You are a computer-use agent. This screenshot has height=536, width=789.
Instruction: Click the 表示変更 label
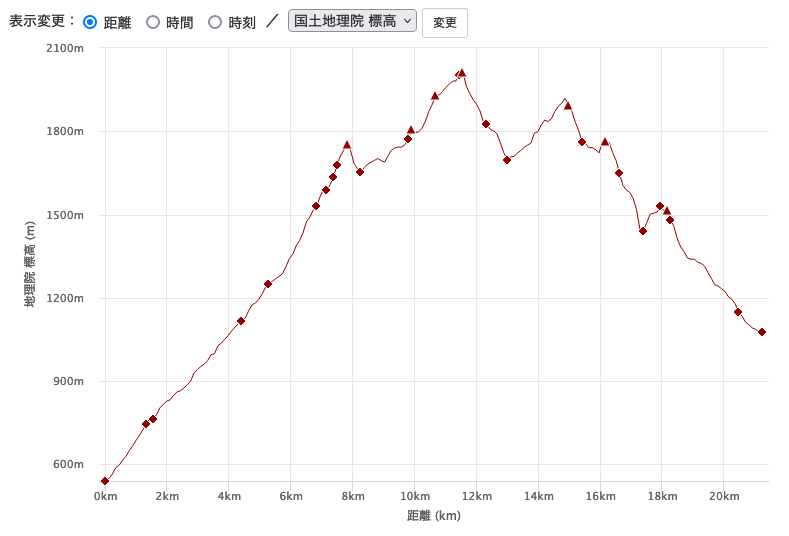tap(42, 21)
